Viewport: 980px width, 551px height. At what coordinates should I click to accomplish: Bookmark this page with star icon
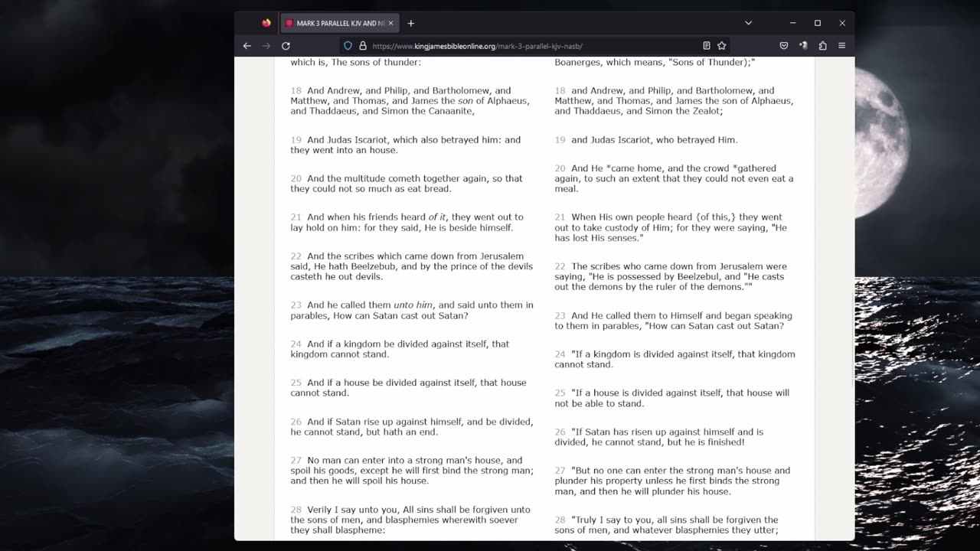coord(721,46)
